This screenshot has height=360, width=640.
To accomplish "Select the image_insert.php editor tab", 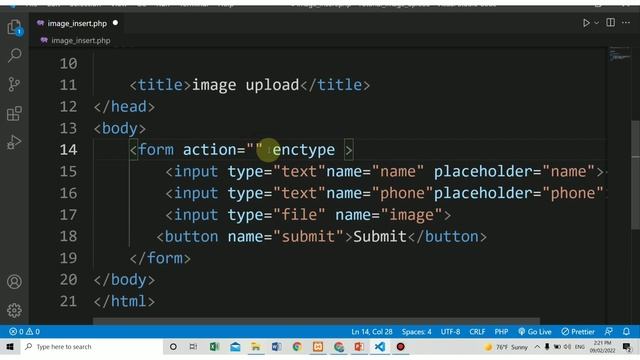I will [x=77, y=23].
